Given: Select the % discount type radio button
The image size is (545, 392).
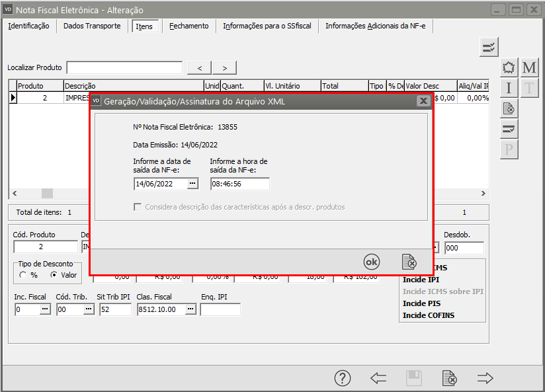Looking at the screenshot, I should [23, 275].
